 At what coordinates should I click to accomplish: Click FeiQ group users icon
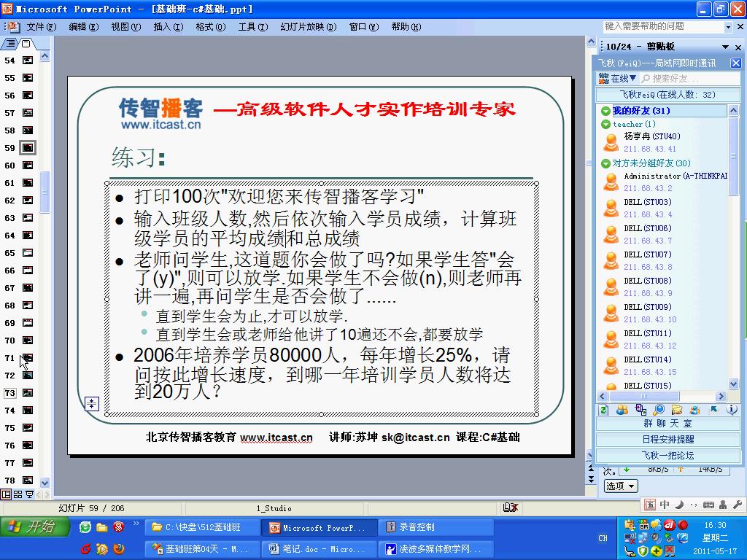622,410
